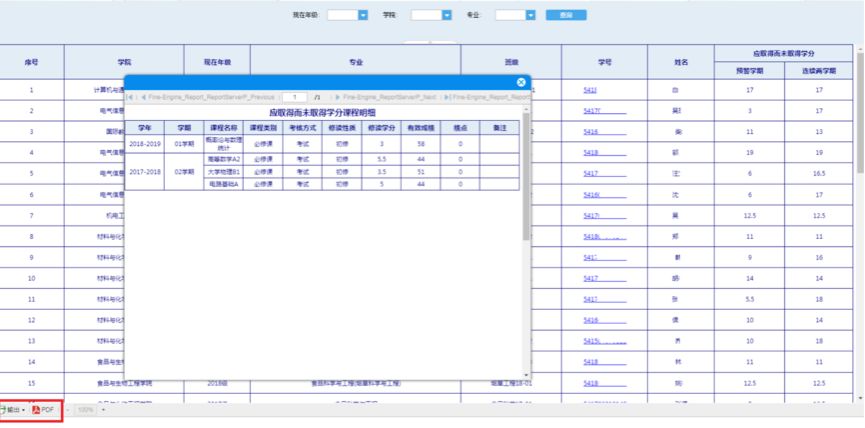Click the 大学物理B1 course cell

[x=223, y=172]
